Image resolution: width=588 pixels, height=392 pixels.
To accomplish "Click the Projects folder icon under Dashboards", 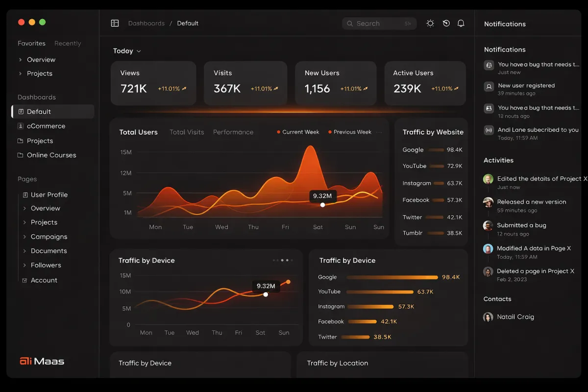I will [x=21, y=141].
